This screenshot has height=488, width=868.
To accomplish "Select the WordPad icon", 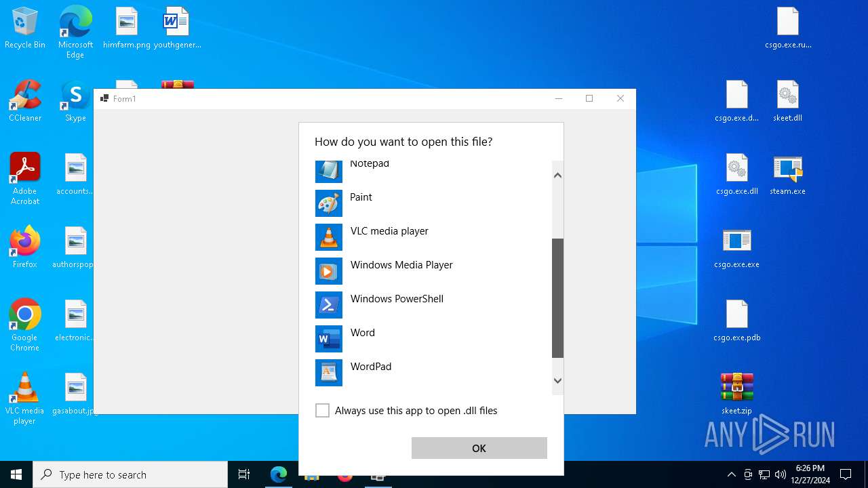I will [x=329, y=373].
